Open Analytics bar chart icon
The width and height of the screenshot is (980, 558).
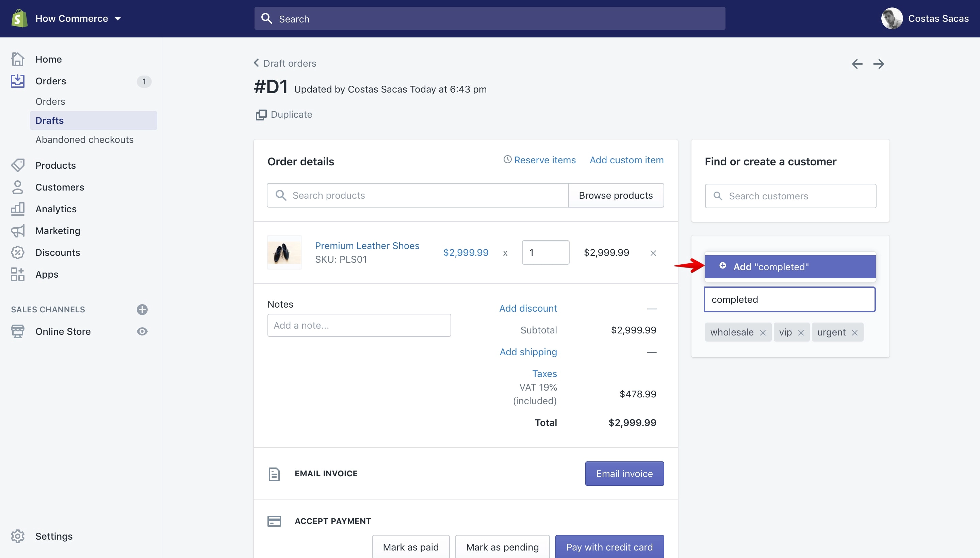coord(18,209)
